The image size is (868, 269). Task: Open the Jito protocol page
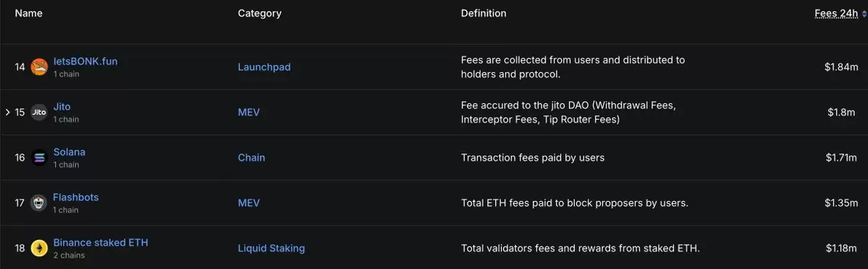coord(62,107)
